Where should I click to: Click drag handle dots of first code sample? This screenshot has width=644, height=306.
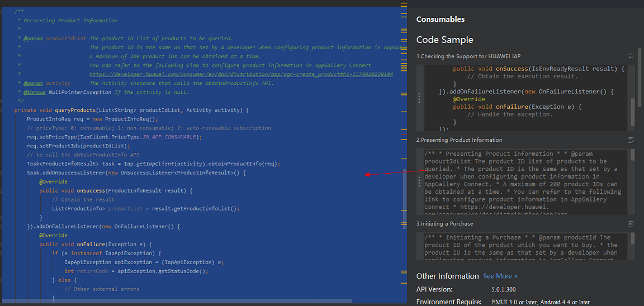(419, 98)
